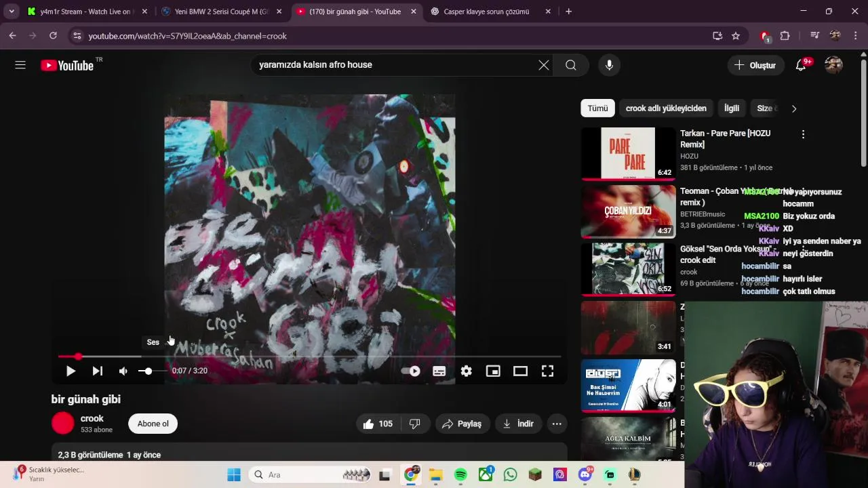Open the Paylaş share dialog

click(462, 424)
